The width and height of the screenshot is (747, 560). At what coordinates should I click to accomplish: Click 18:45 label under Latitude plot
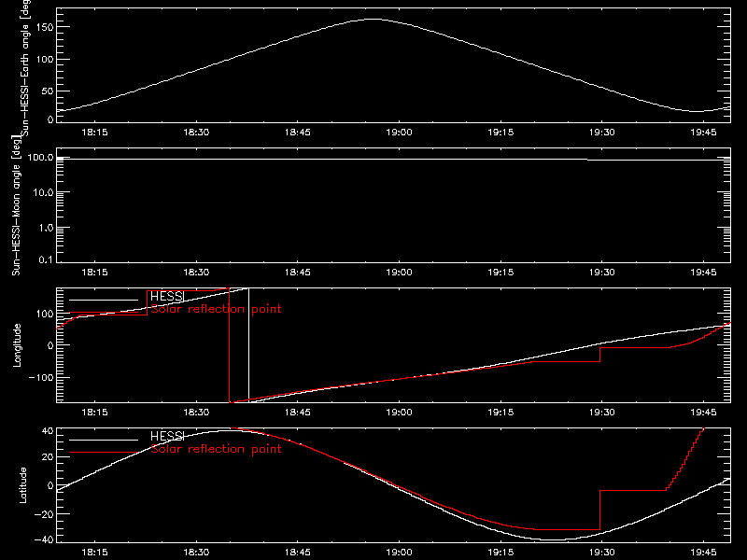pos(298,552)
